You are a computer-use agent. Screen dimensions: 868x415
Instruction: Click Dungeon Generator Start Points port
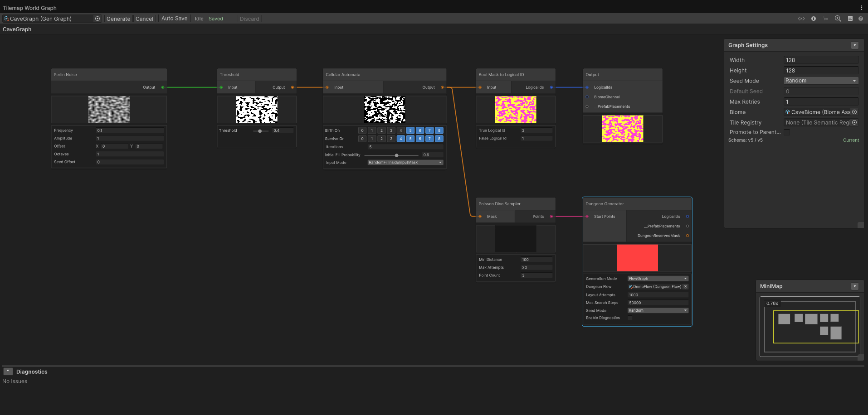tap(587, 217)
